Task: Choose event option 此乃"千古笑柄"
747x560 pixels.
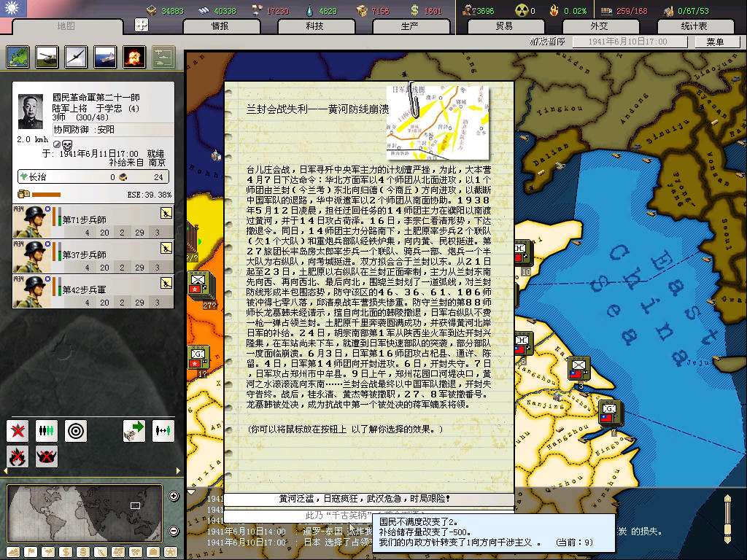Action: (x=369, y=516)
